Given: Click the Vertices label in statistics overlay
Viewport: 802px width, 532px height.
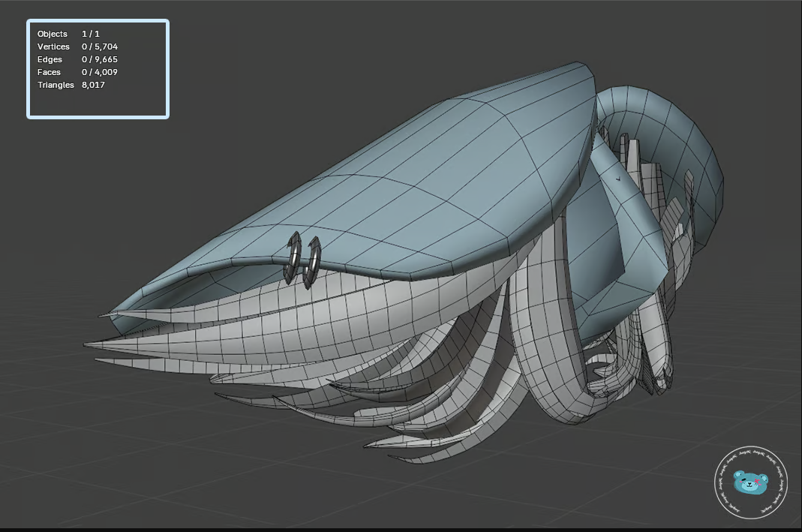Looking at the screenshot, I should (x=53, y=47).
